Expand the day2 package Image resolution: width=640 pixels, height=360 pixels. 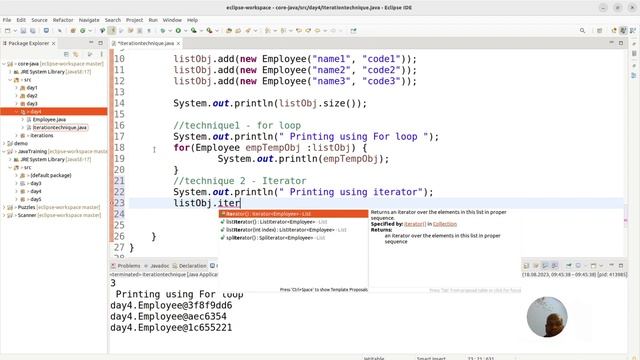(x=17, y=96)
